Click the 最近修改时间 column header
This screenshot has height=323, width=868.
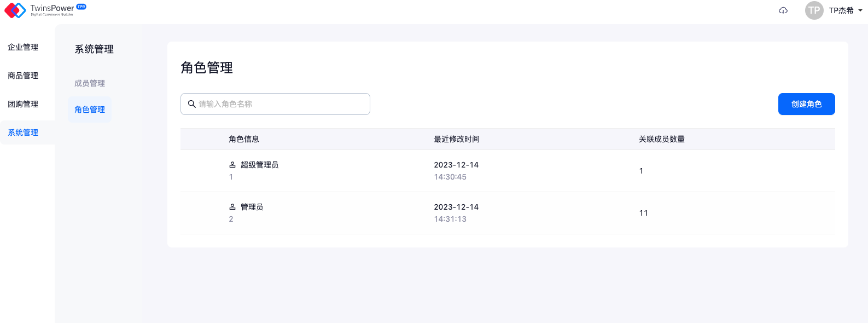pos(456,139)
